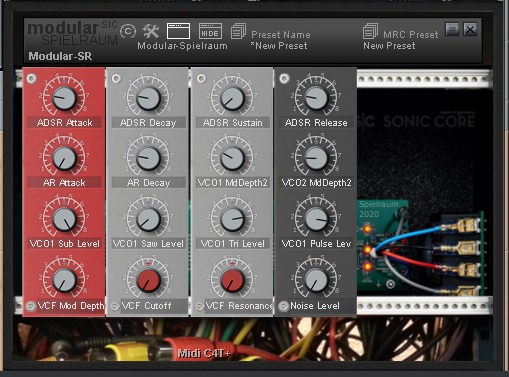
Task: Click top screw of red module
Action: coord(31,78)
